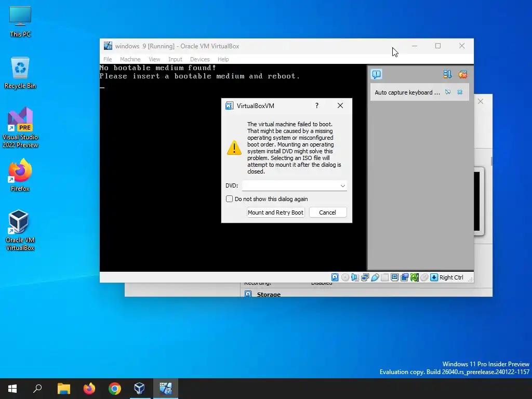Select the Recycle Bin desktop icon
This screenshot has width=532, height=399.
[20, 73]
